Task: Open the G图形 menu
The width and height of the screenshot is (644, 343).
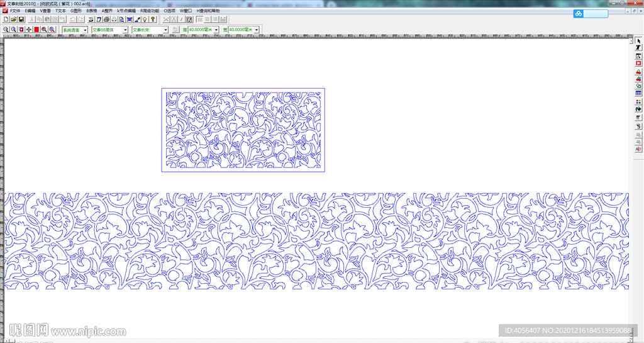Action: pos(76,11)
